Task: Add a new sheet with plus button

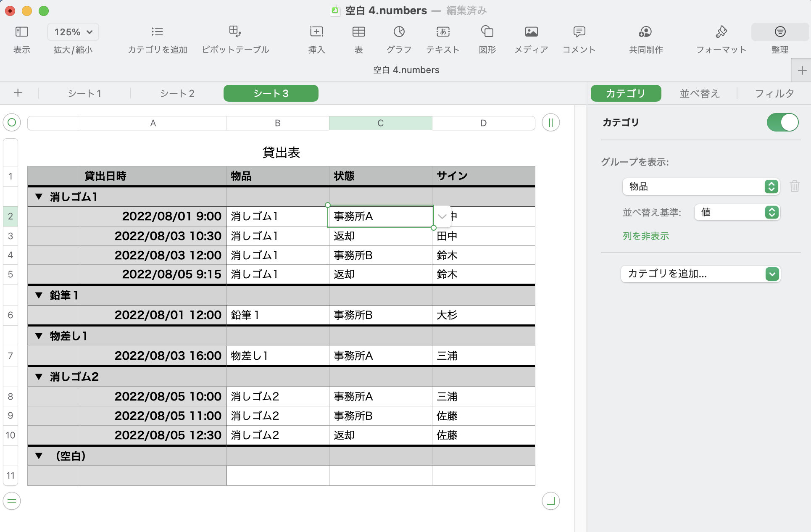Action: pyautogui.click(x=18, y=93)
